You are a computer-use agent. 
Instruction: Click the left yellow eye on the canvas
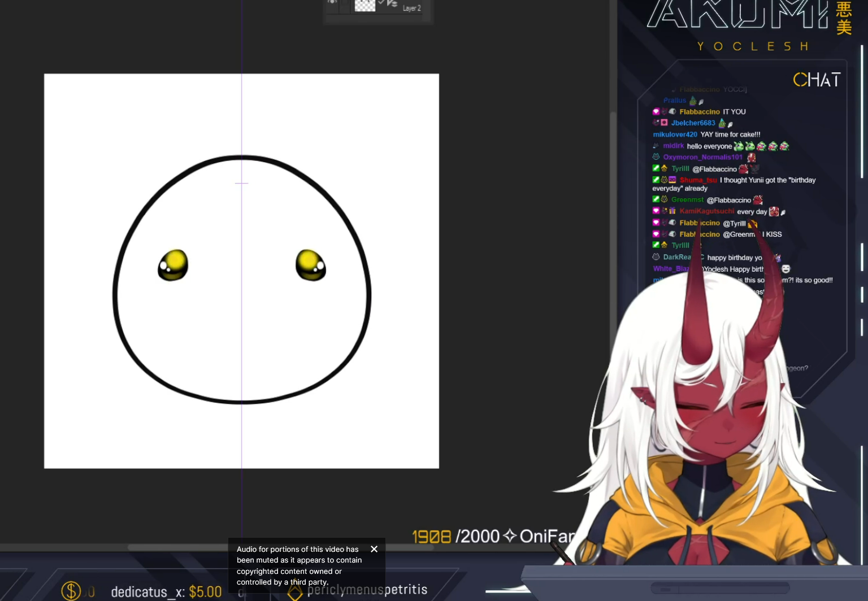(173, 265)
